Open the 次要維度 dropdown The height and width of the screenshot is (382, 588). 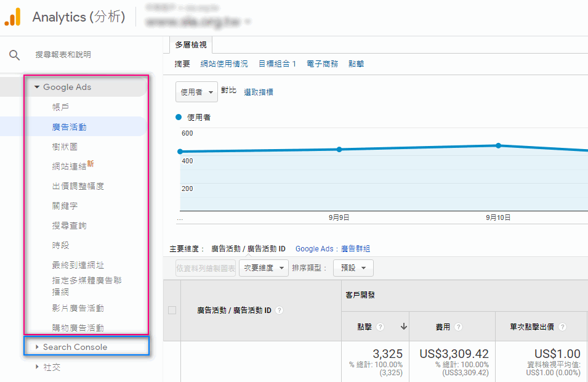[264, 268]
